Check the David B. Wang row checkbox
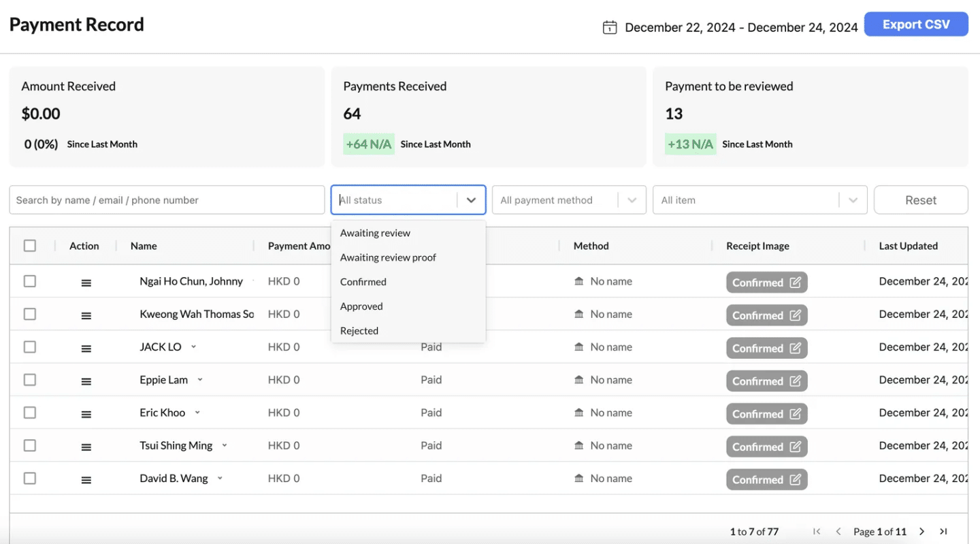Image resolution: width=980 pixels, height=544 pixels. (x=30, y=478)
